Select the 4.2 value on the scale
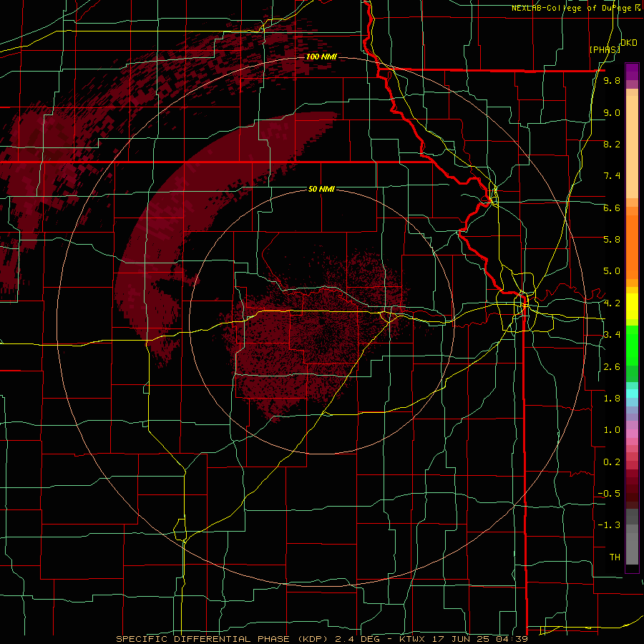644x644 pixels. pos(612,303)
